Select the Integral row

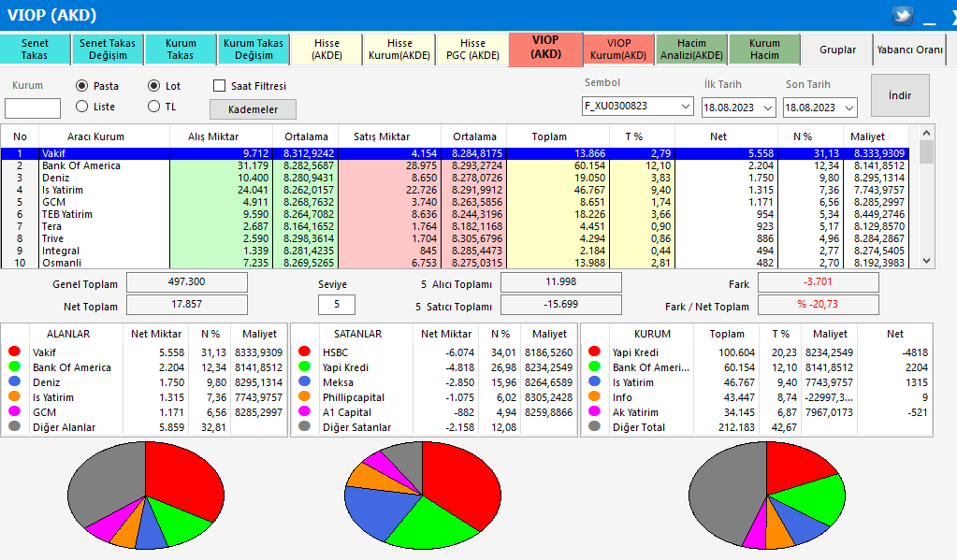coord(455,251)
